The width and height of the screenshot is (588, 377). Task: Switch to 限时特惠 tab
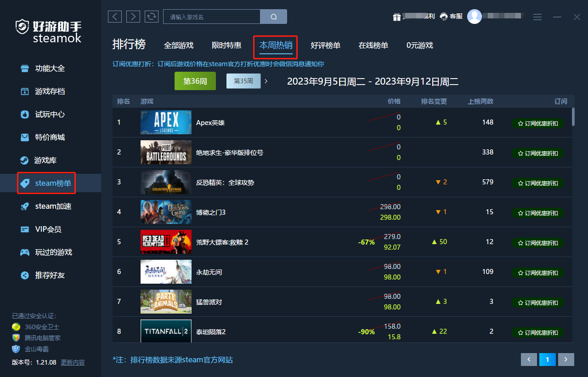[226, 46]
